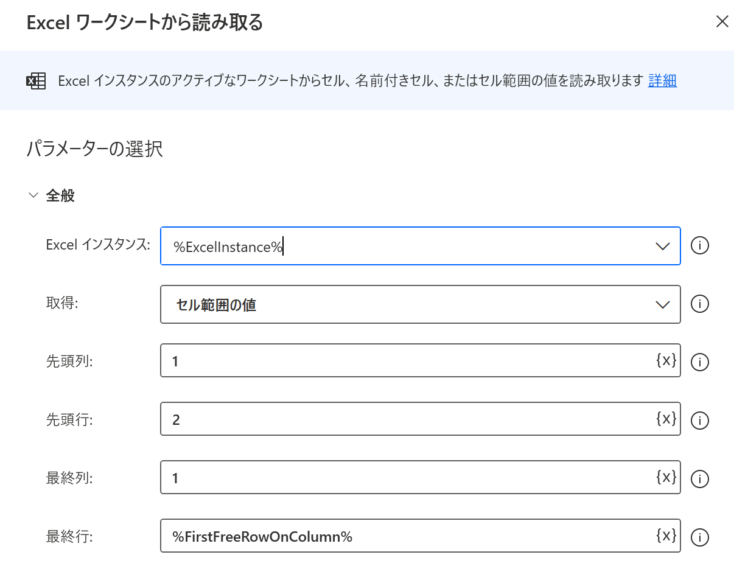
Task: Click the Excel icon in the description banner
Action: pos(36,81)
